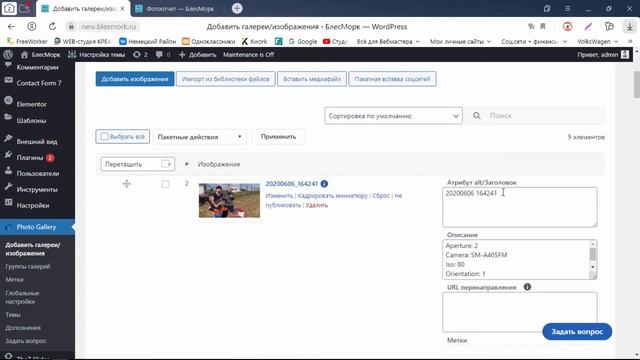Screen dimensions: 640x360
Task: Focus the Атрибут alt/Заголовок text field
Action: point(520,207)
